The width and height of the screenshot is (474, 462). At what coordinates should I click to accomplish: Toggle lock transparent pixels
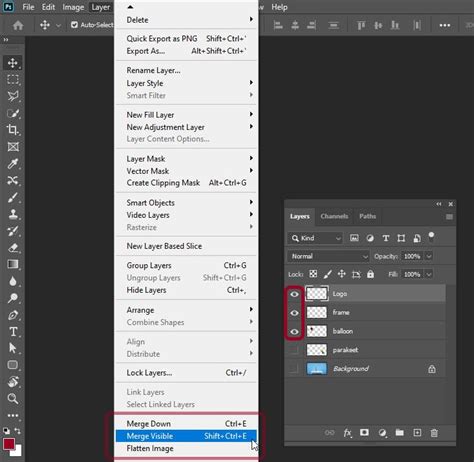point(313,274)
